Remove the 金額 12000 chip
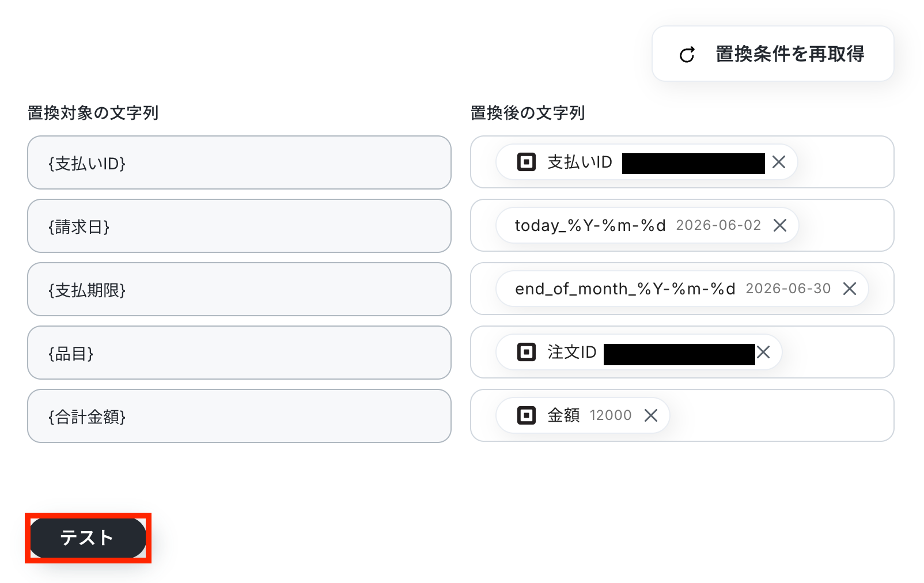This screenshot has width=924, height=583. coord(651,415)
